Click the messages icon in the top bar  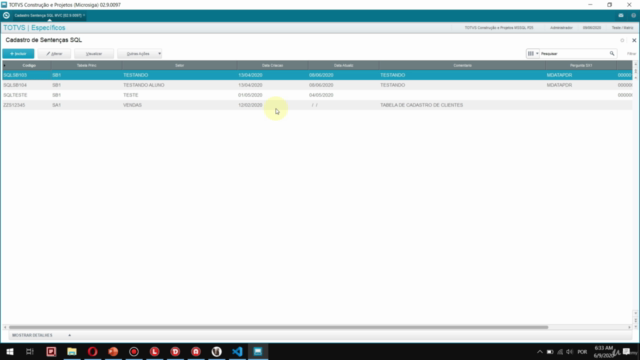click(621, 16)
